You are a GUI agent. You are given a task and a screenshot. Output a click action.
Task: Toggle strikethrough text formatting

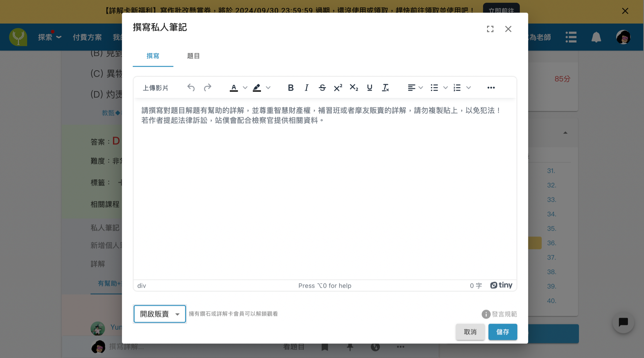click(322, 88)
